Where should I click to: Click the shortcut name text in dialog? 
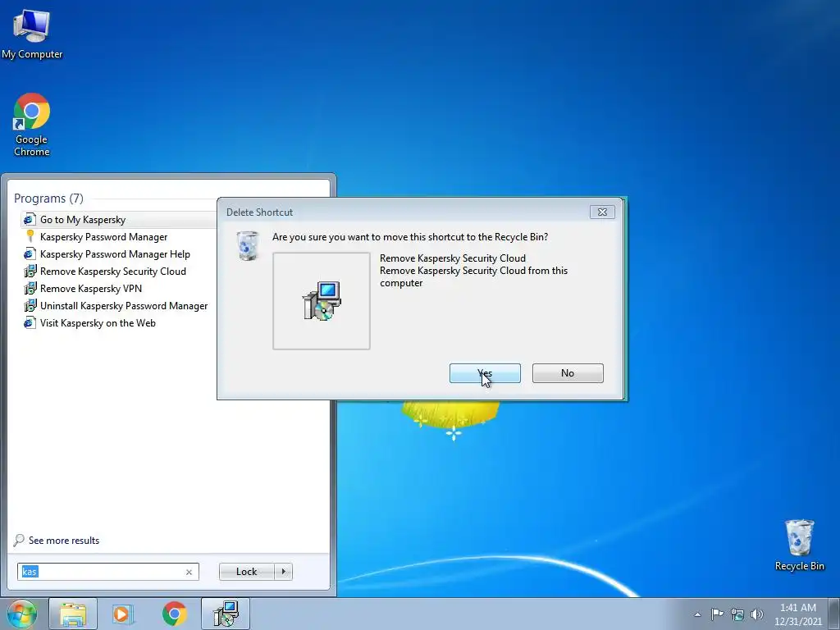click(x=453, y=258)
